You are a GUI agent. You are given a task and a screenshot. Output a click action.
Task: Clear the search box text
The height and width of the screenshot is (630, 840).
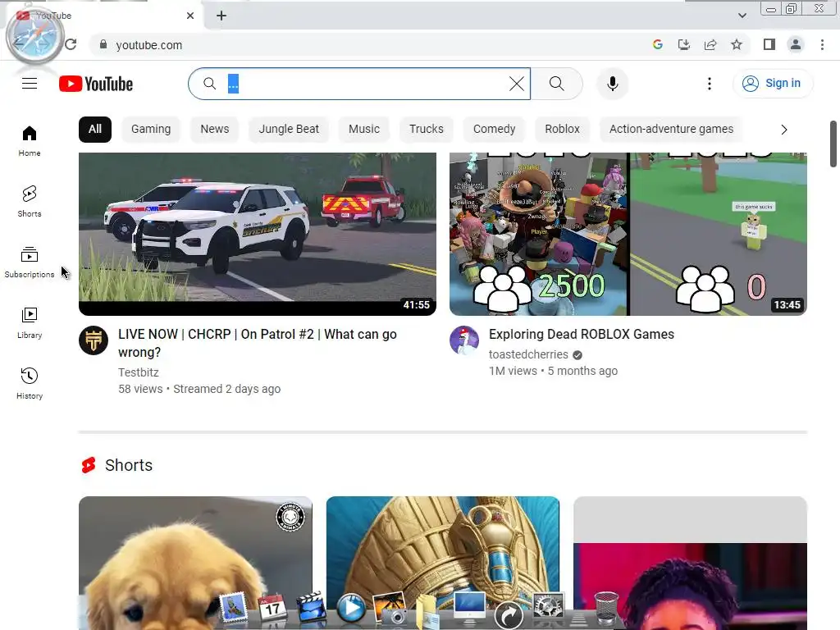pyautogui.click(x=517, y=84)
